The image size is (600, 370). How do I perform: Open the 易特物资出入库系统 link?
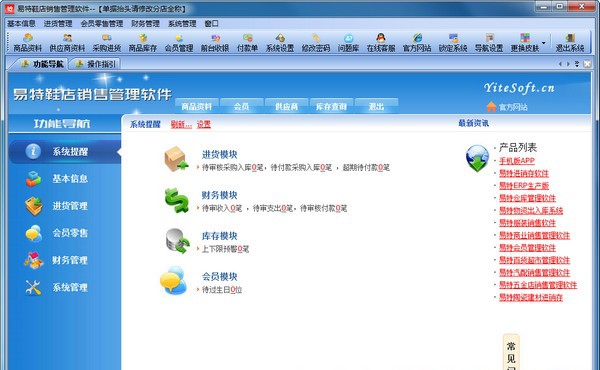531,210
